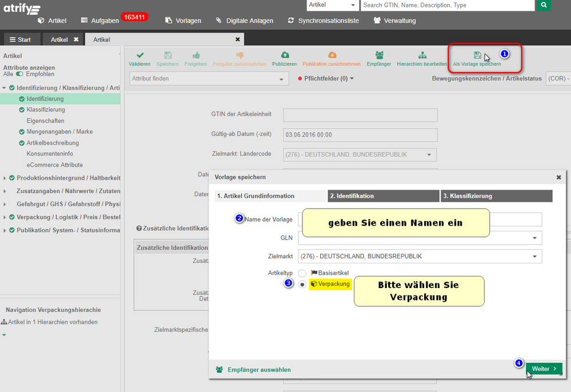The image size is (571, 392).
Task: Open the Synchronisationsliste menu
Action: pos(324,21)
